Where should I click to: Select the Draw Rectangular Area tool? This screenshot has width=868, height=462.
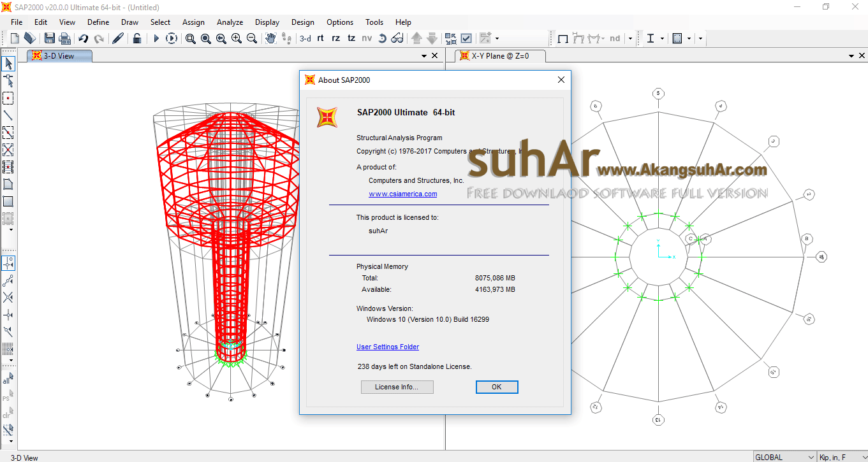(x=8, y=201)
